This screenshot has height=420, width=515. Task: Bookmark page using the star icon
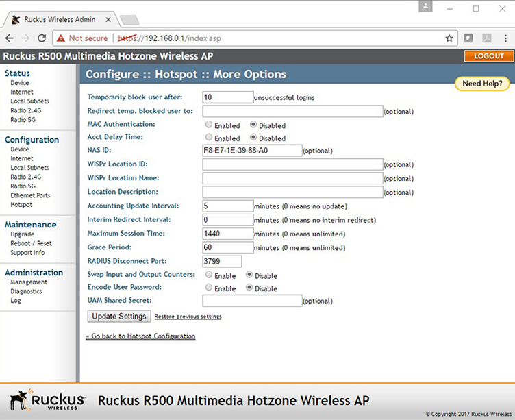[449, 38]
